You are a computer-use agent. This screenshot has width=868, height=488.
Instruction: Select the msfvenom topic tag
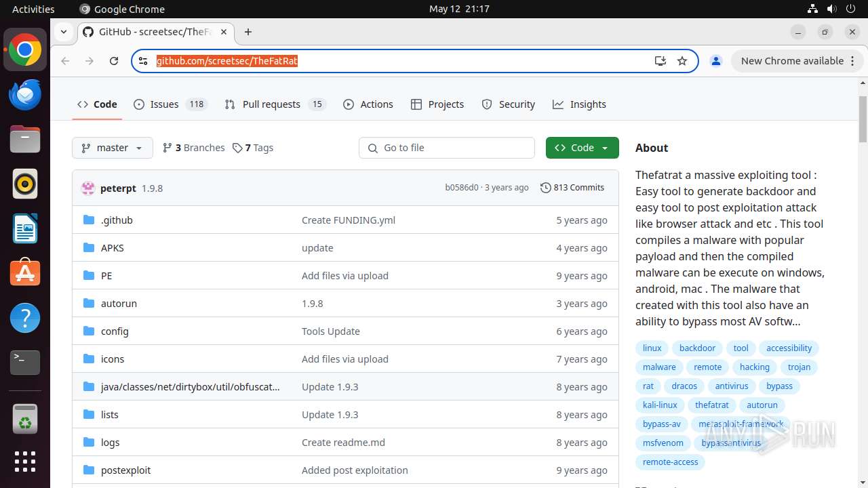(x=663, y=443)
